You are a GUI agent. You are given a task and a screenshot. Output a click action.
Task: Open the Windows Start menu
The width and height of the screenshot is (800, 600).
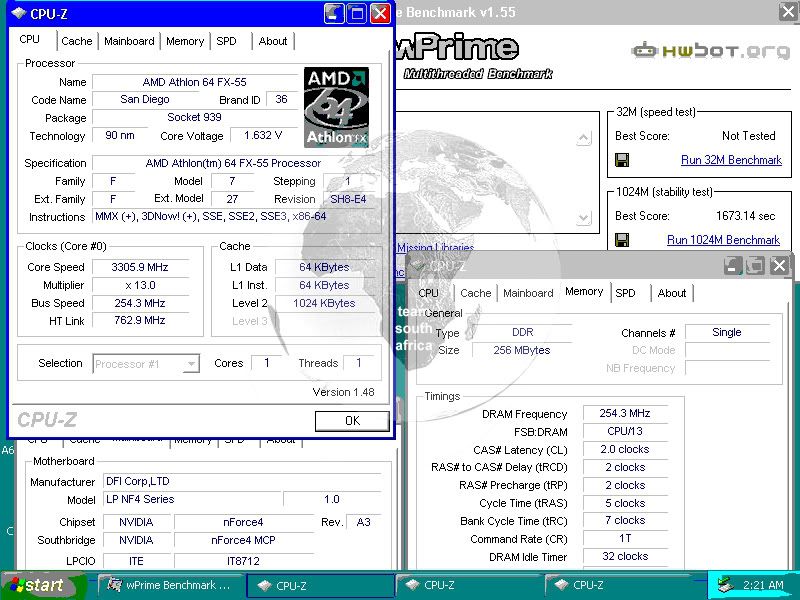click(43, 585)
